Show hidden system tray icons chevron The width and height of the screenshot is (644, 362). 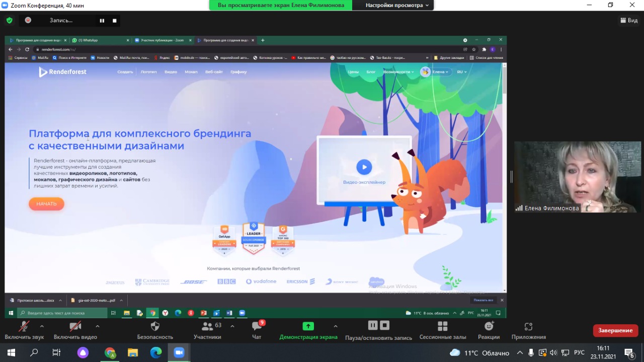click(x=520, y=352)
